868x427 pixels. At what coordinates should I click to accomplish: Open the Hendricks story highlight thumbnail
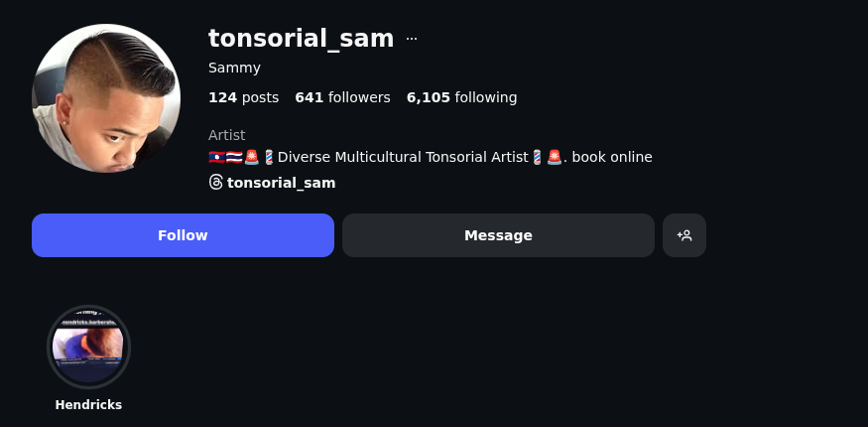[88, 347]
